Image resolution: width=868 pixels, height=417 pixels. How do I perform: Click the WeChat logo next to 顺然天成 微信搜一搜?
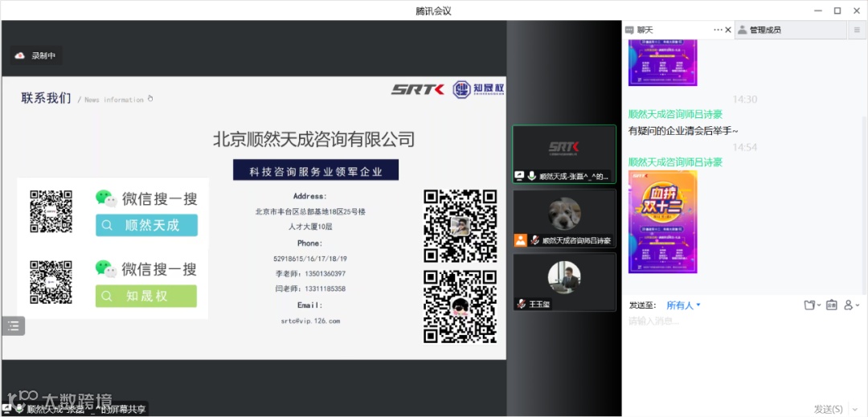click(106, 198)
